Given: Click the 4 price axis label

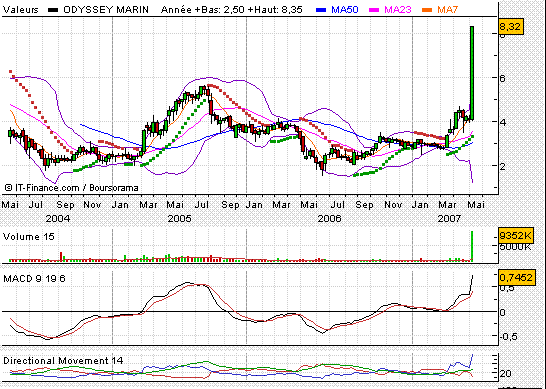Looking at the screenshot, I should click(502, 122).
